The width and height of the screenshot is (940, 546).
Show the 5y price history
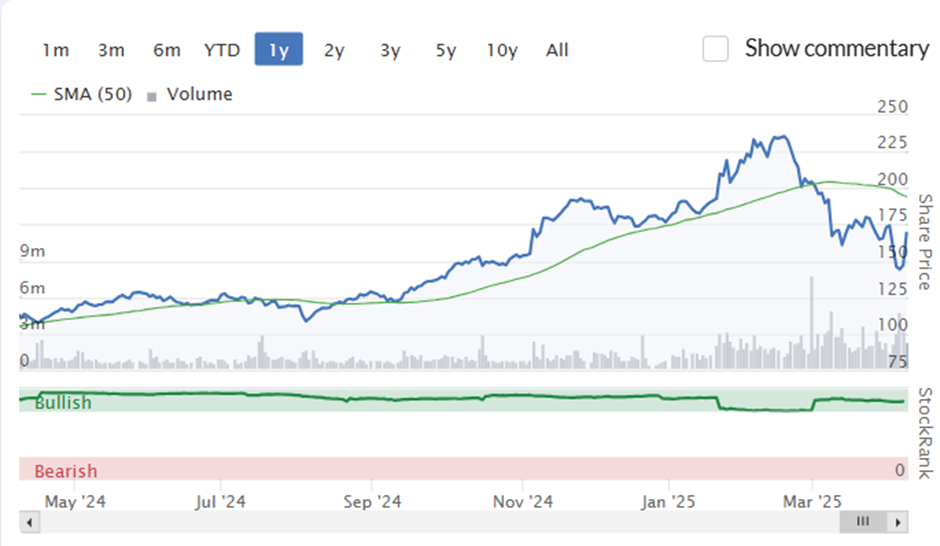point(446,50)
